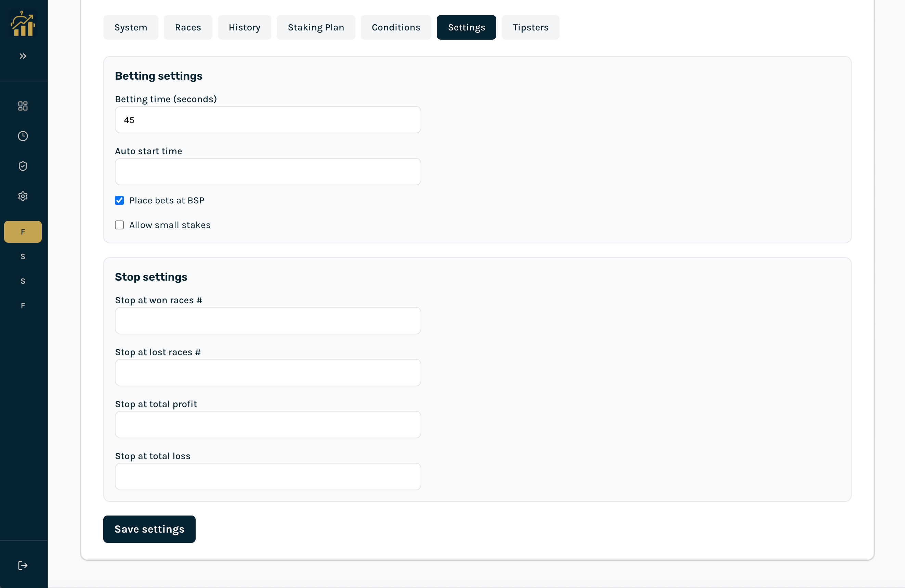Image resolution: width=905 pixels, height=588 pixels.
Task: Click the Auto start time field
Action: tap(268, 172)
